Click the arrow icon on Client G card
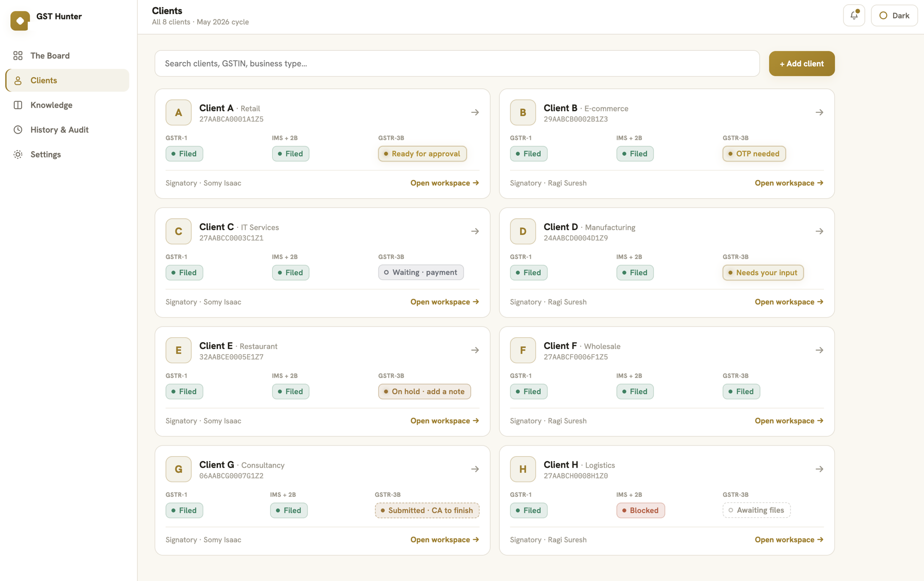924x581 pixels. point(475,469)
